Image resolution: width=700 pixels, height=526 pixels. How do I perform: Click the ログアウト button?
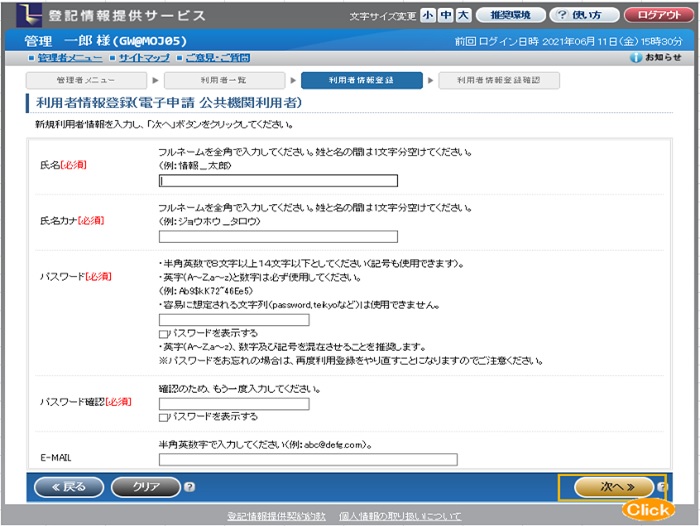pyautogui.click(x=658, y=15)
